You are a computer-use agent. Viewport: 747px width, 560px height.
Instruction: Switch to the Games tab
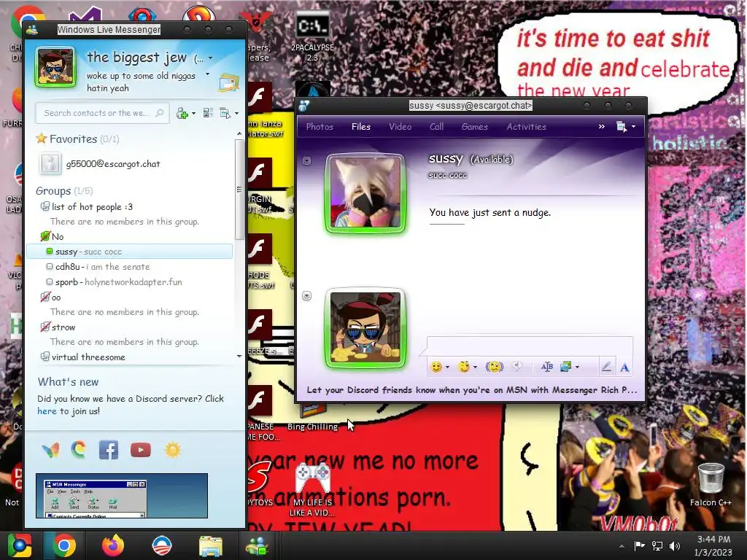(474, 127)
